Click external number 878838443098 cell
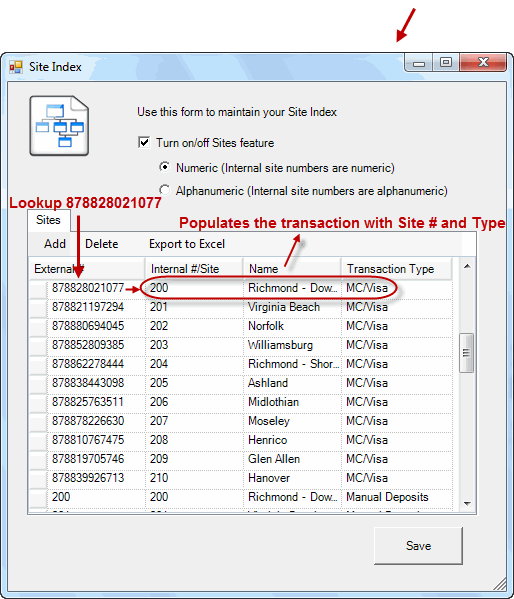The image size is (514, 599). click(x=96, y=385)
